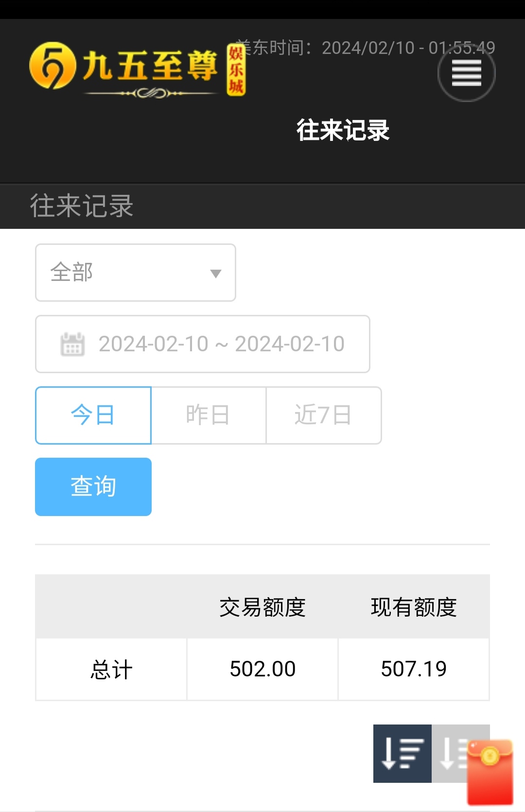
Task: Tap the red 娱乐城 badge
Action: (x=236, y=69)
